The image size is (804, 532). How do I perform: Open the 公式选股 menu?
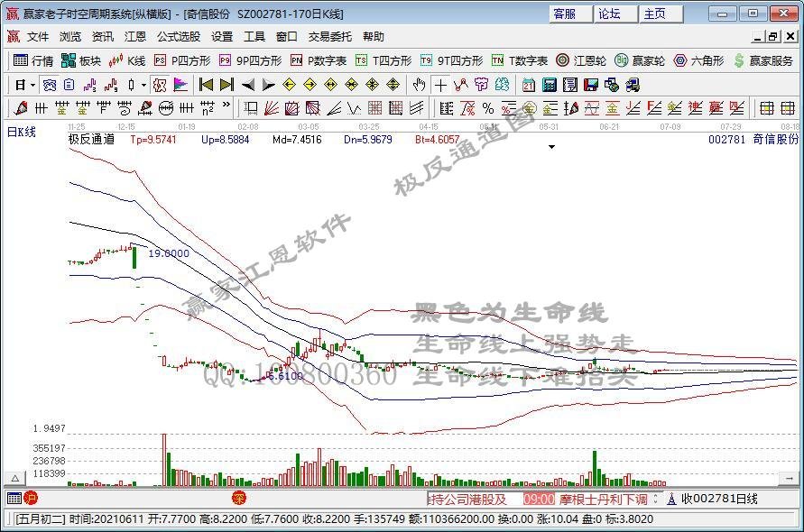179,37
